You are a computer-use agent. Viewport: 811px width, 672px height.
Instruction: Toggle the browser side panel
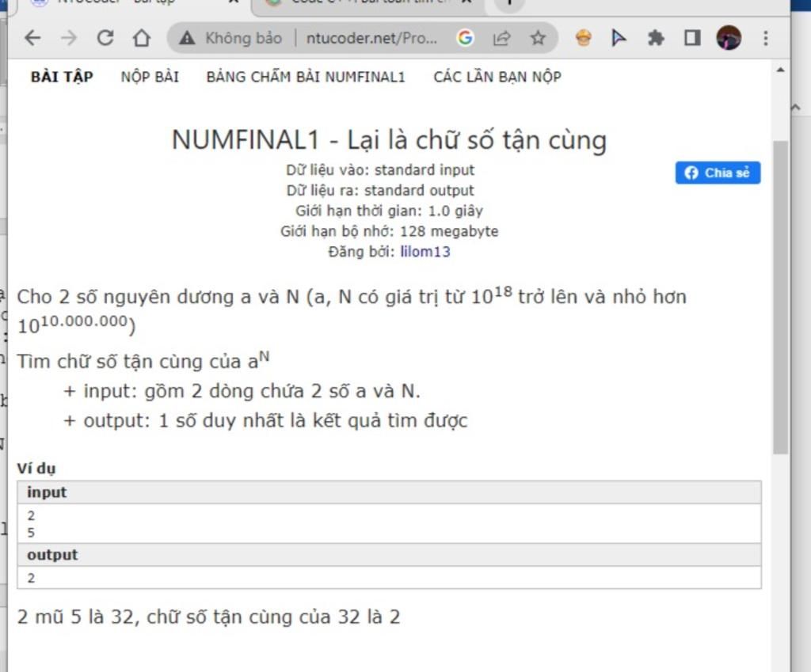692,38
